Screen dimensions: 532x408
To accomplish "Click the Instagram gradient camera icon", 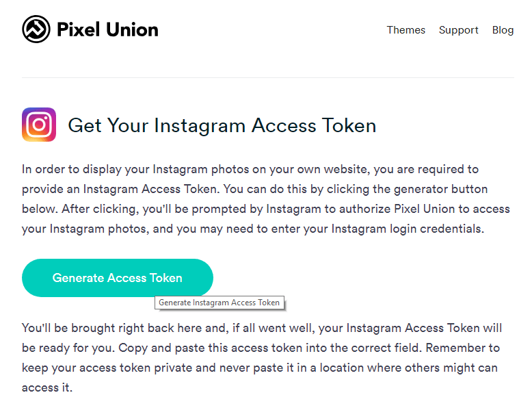I will point(39,125).
